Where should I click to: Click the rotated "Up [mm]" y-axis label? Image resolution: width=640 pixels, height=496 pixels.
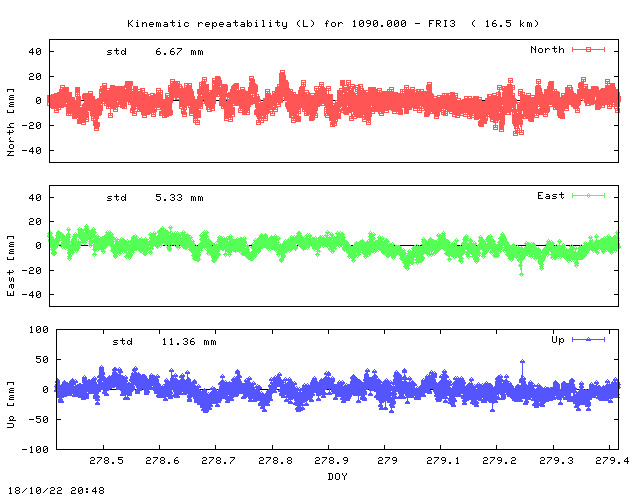point(11,405)
